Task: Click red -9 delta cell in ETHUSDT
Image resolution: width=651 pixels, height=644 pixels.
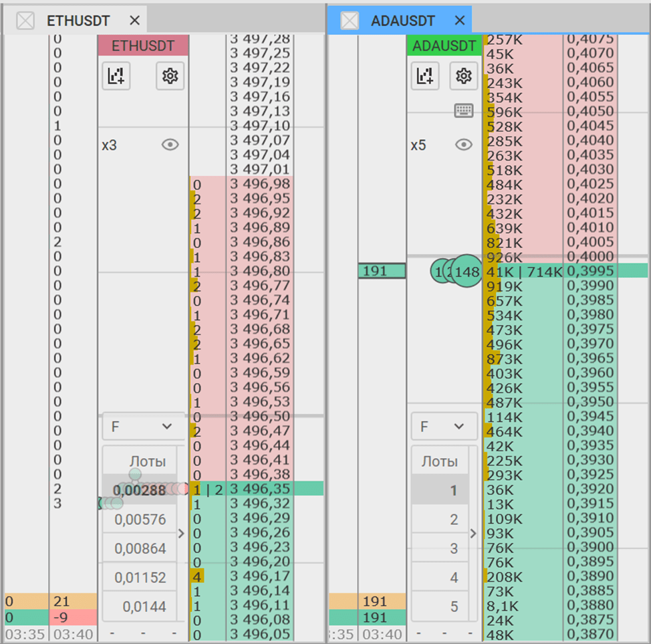Action: point(73,617)
